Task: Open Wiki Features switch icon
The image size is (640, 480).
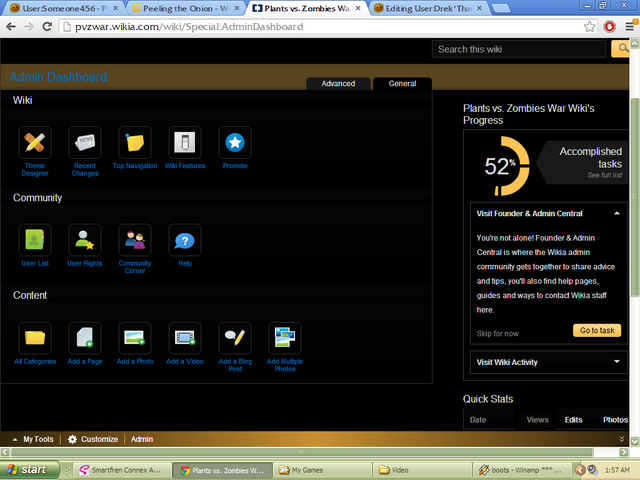Action: tap(185, 142)
